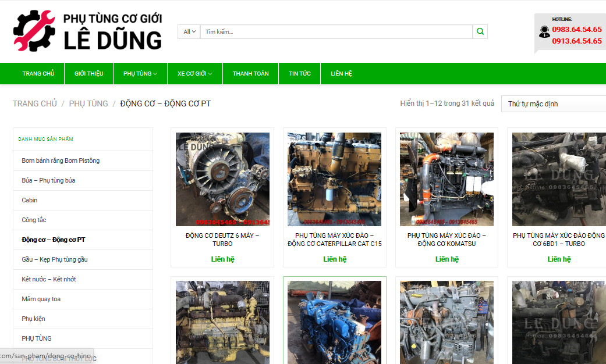Click the green search magnifier icon
The width and height of the screenshot is (606, 364).
point(480,31)
